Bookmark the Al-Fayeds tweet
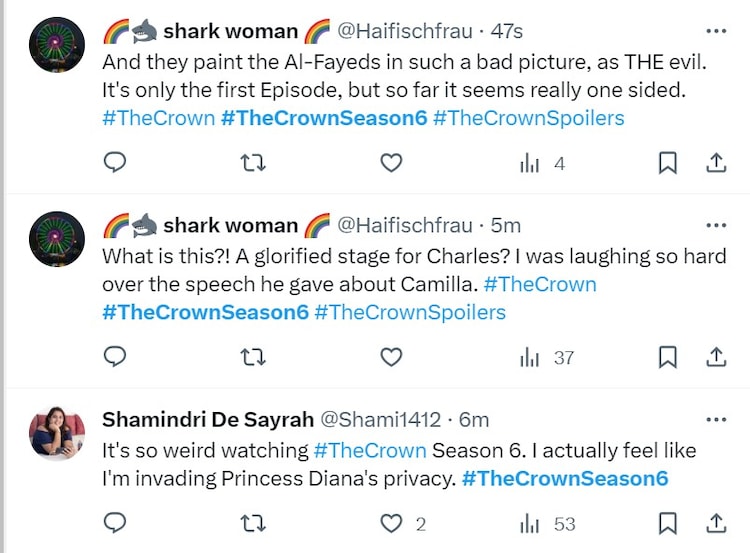The height and width of the screenshot is (553, 750). pyautogui.click(x=669, y=163)
